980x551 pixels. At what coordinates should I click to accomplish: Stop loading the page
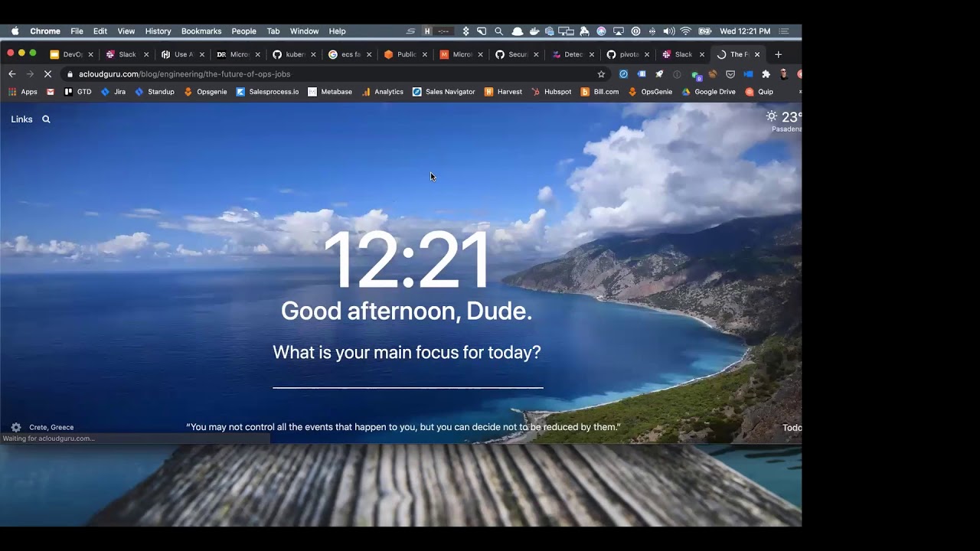(47, 74)
